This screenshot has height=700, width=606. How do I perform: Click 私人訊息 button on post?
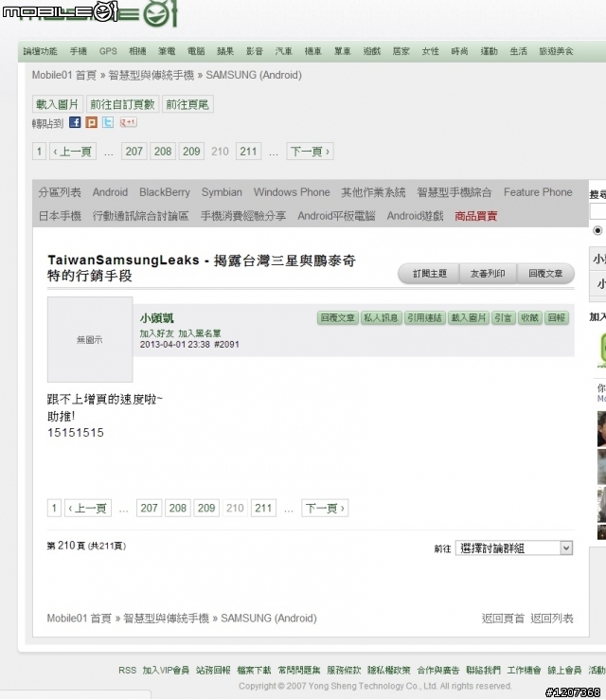click(381, 318)
